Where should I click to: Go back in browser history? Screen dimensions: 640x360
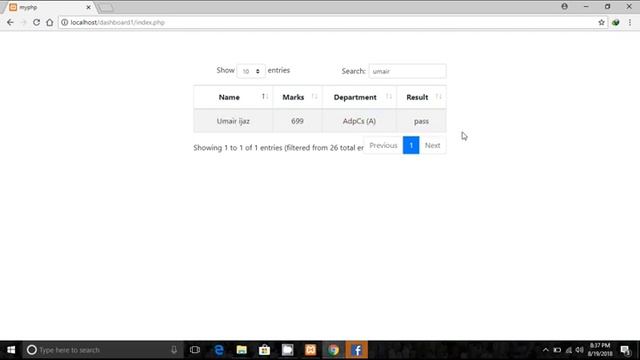[10, 22]
